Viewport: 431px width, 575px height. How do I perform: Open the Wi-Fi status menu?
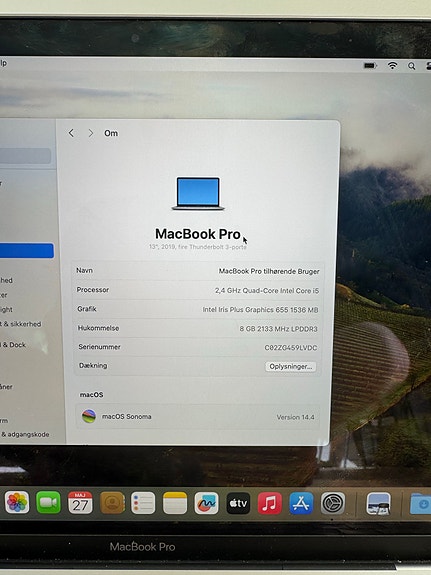tap(392, 66)
